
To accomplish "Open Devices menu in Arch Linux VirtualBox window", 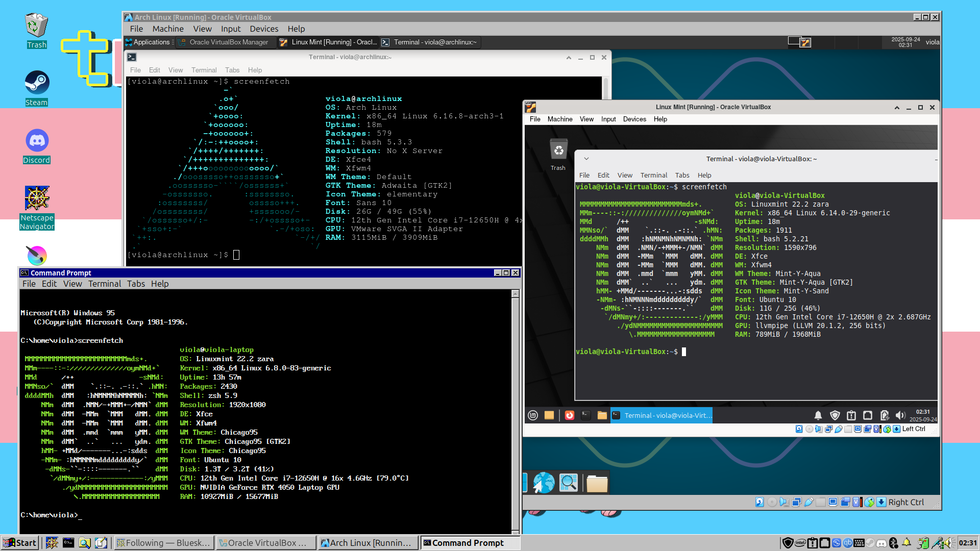I will 264,29.
